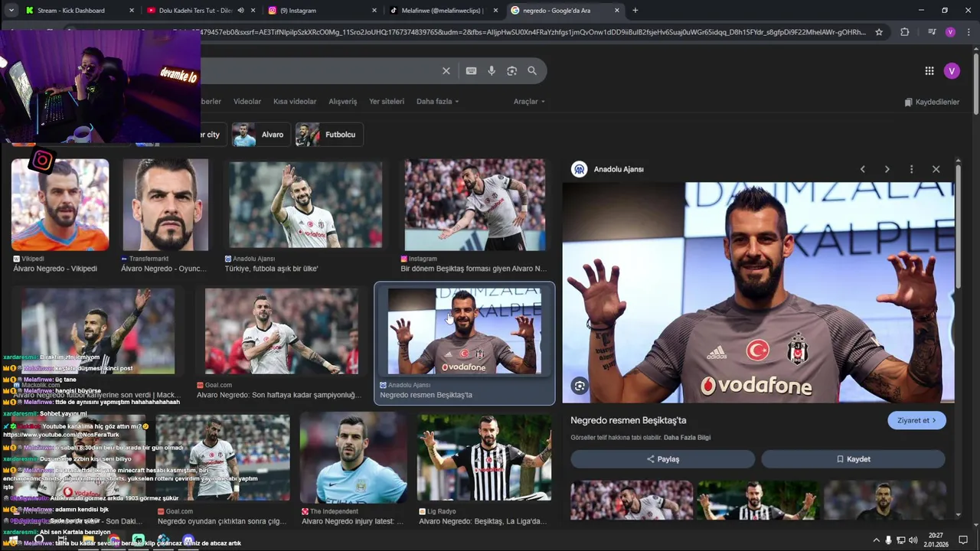The height and width of the screenshot is (551, 980).
Task: Click the Ziyaret et button
Action: tap(916, 420)
